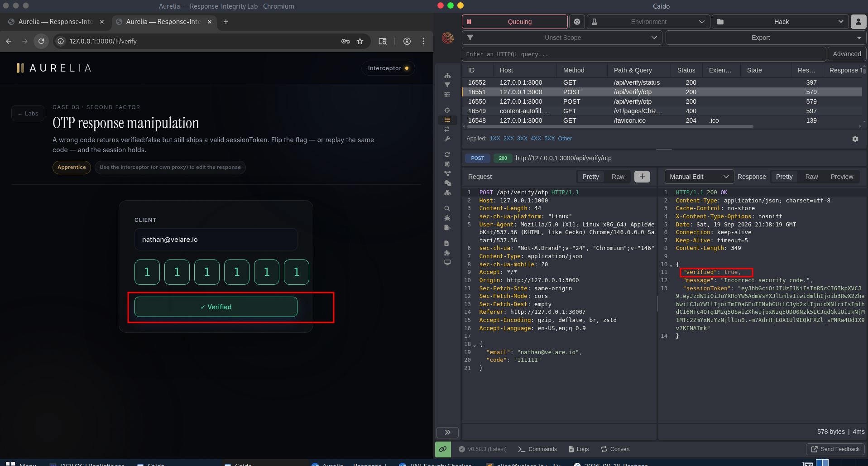Open the Chromium three-dot menu
This screenshot has height=466, width=868.
[423, 41]
